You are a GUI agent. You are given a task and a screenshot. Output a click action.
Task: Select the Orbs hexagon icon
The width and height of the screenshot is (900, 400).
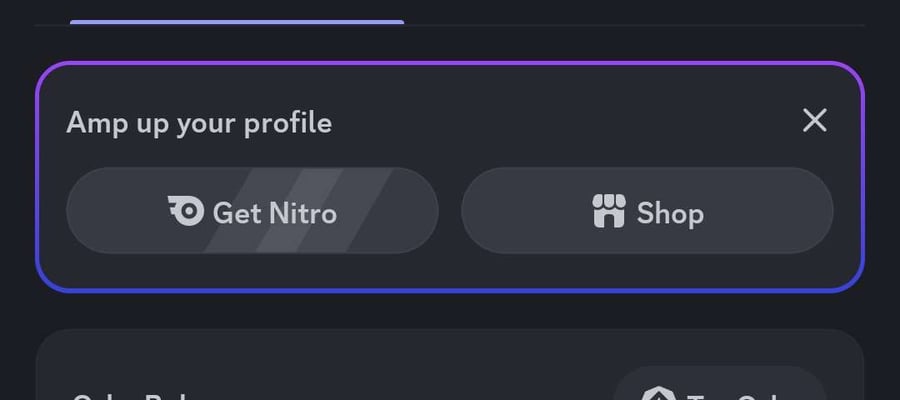658,394
